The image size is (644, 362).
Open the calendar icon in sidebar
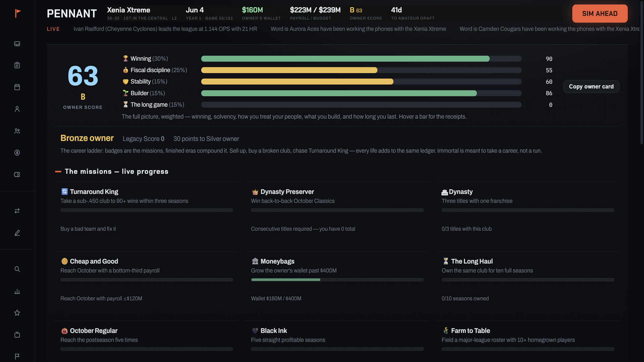coord(17,87)
